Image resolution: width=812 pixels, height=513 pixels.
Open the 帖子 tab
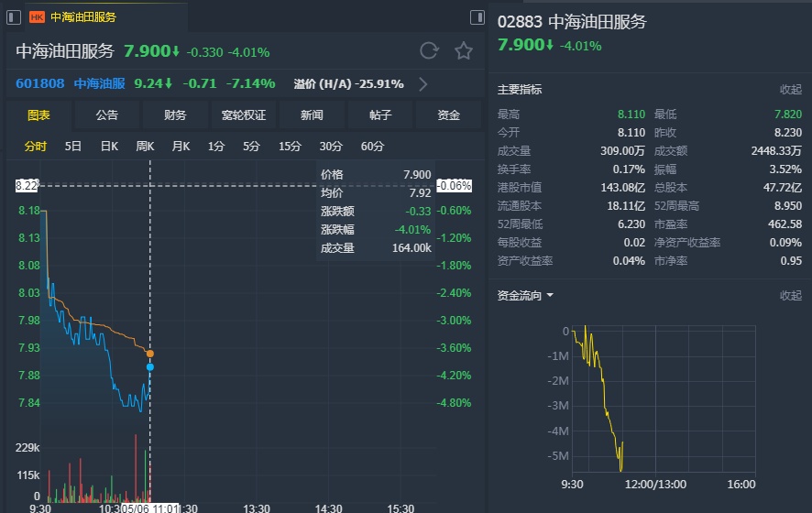tap(380, 115)
